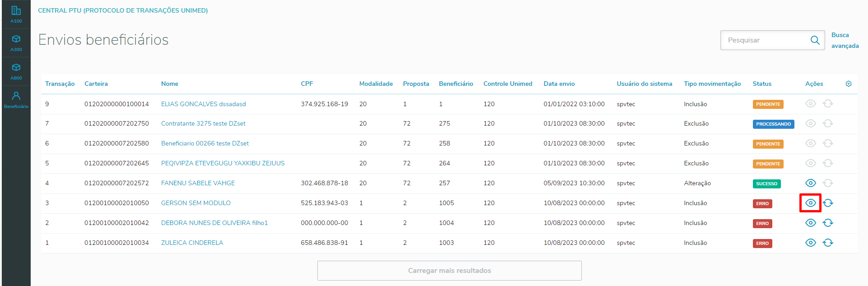Click Envios beneficiários page heading
Viewport: 868px width, 286px height.
103,40
